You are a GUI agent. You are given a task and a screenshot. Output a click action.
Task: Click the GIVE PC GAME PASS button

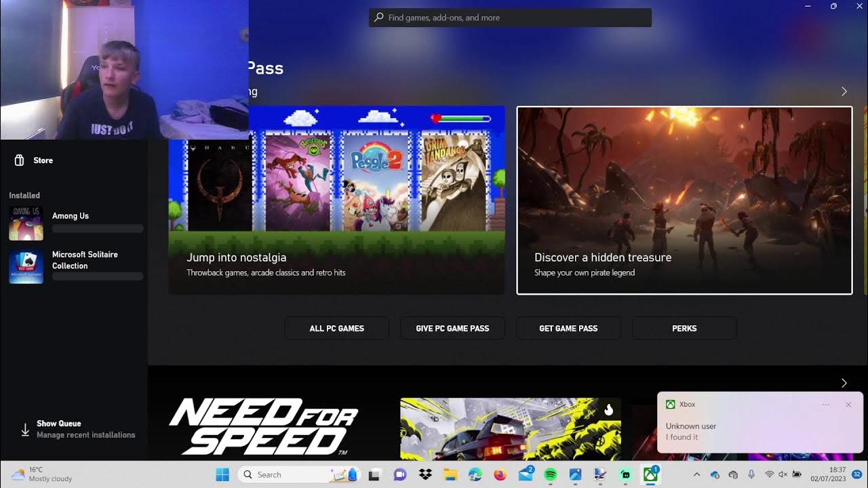pyautogui.click(x=452, y=328)
